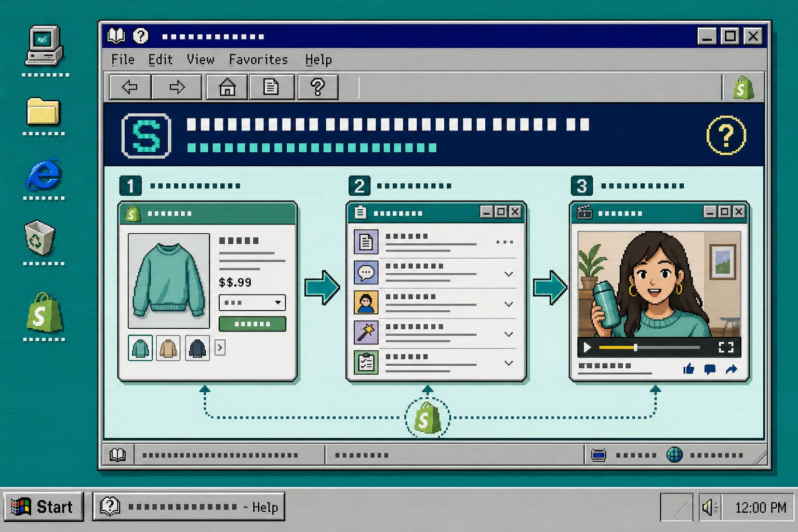The image size is (798, 532).
Task: Click the question mark icon in the title bar
Action: click(x=140, y=36)
